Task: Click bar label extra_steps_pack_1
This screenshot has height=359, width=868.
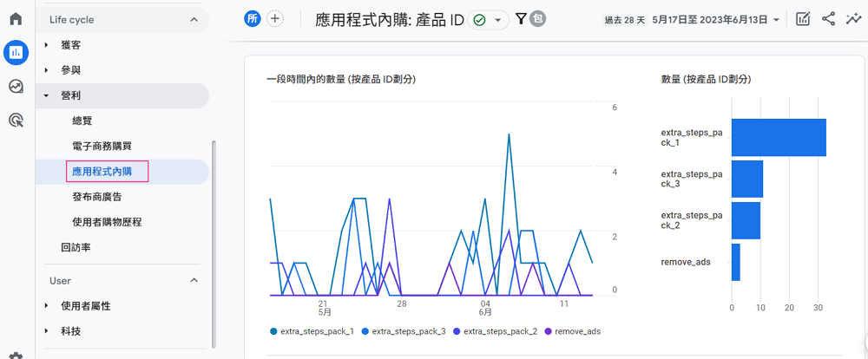Action: pyautogui.click(x=692, y=137)
